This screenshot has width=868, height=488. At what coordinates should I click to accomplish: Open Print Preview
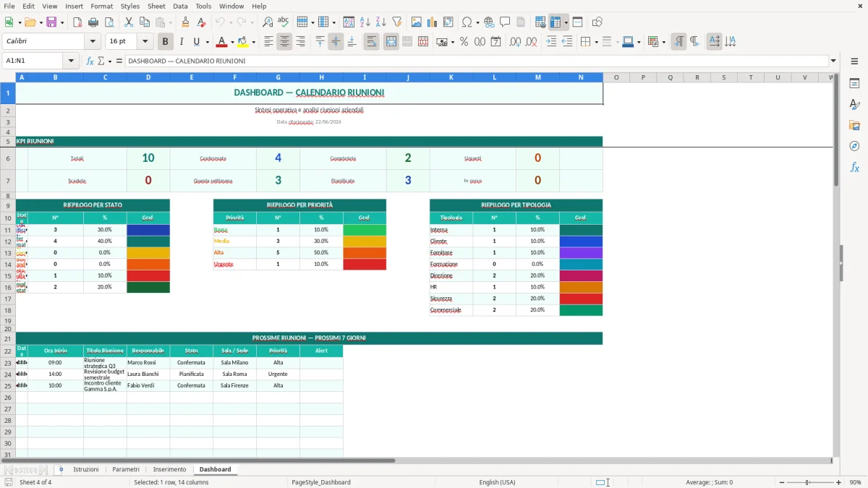[109, 22]
